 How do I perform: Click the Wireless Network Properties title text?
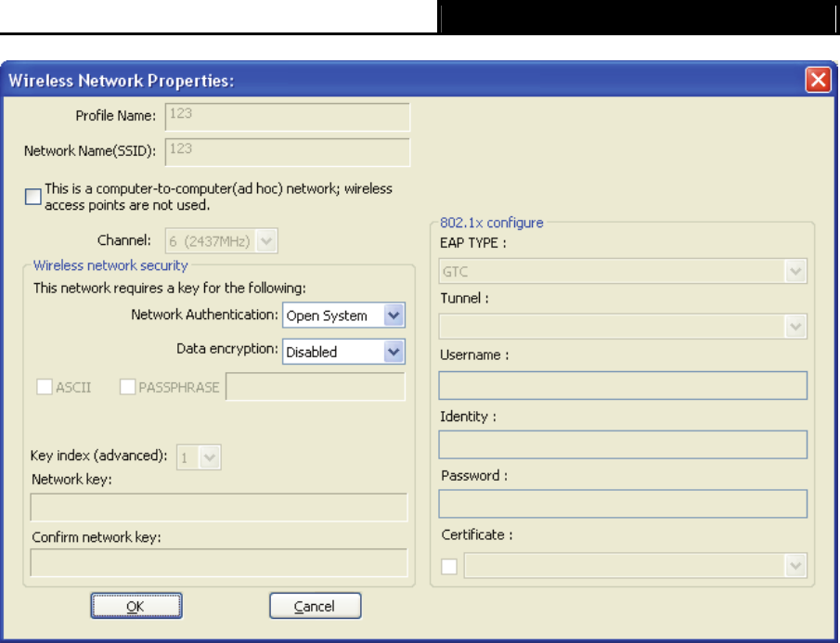121,81
